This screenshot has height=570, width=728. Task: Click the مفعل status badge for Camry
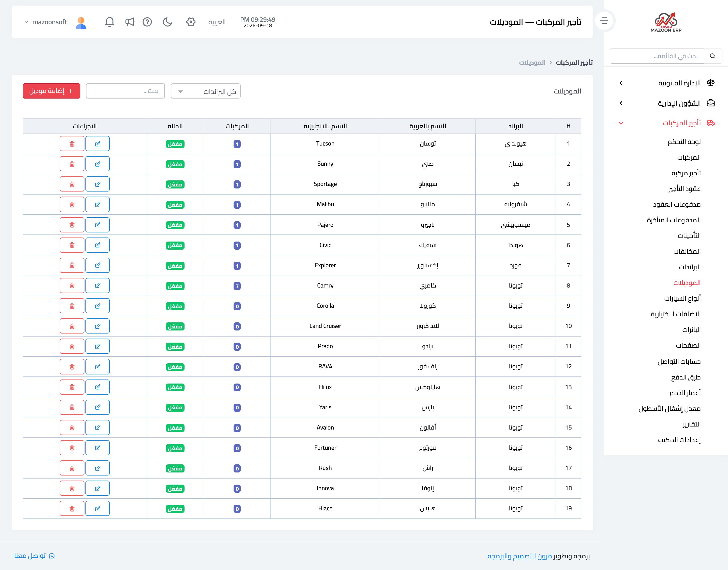(175, 286)
